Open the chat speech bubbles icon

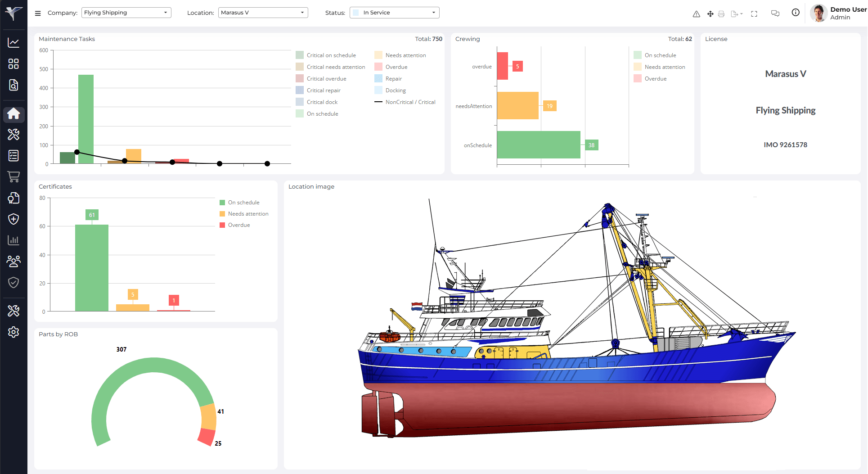point(775,14)
